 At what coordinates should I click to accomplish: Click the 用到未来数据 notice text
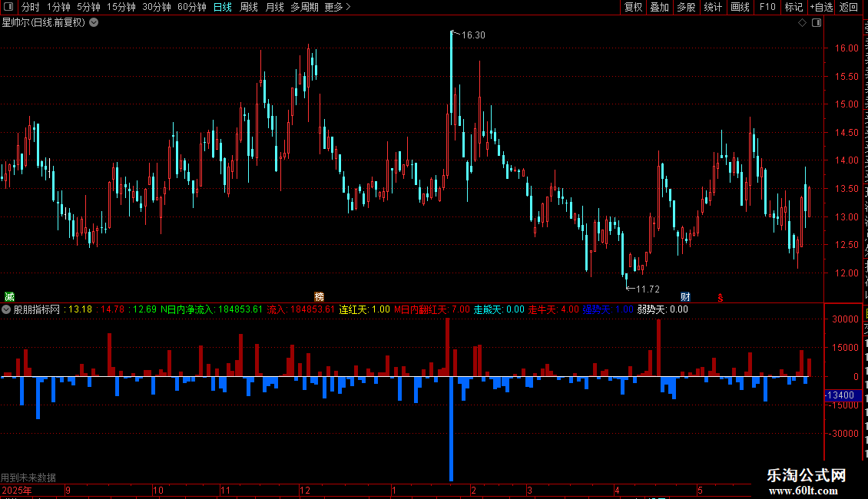28,478
